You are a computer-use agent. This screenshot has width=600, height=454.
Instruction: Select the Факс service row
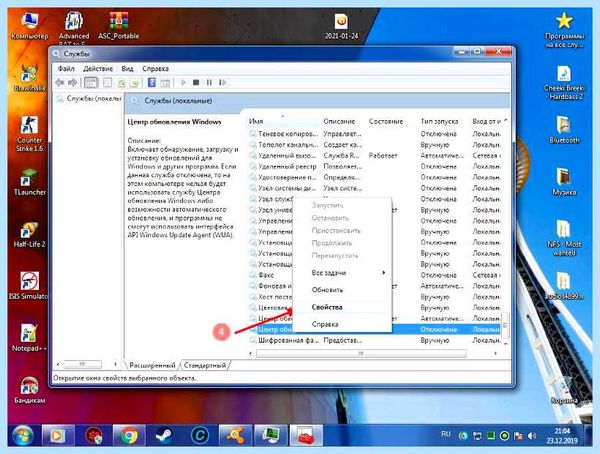pos(270,275)
